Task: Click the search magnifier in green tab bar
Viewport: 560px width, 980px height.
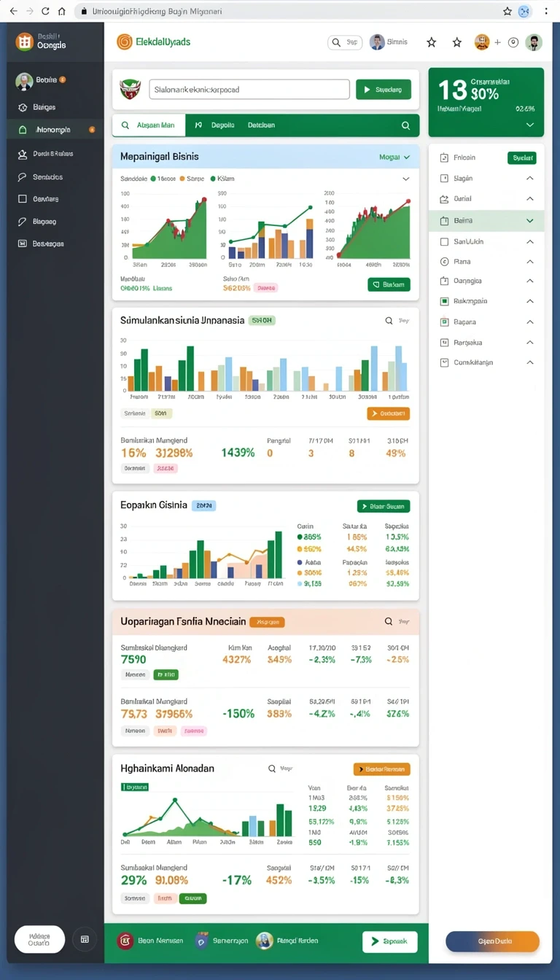Action: point(405,125)
